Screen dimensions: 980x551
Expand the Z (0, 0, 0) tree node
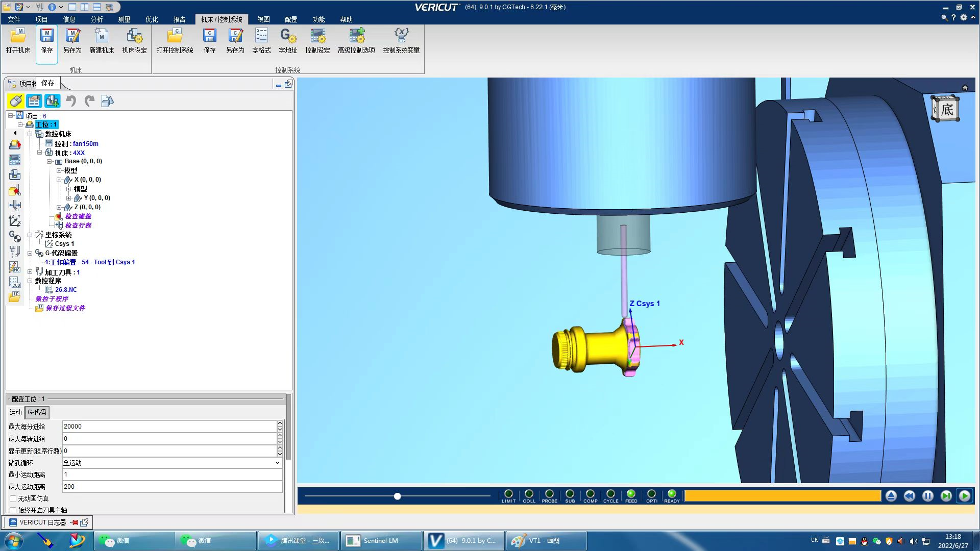pos(59,207)
